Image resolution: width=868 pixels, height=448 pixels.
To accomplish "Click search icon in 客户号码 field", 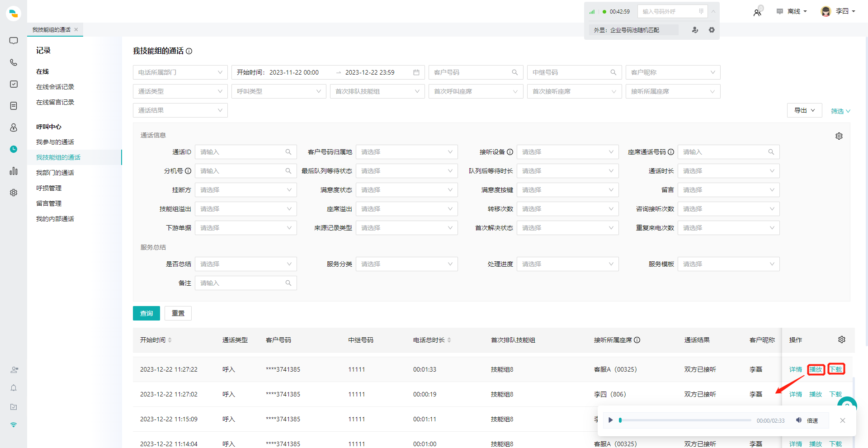I will coord(515,72).
